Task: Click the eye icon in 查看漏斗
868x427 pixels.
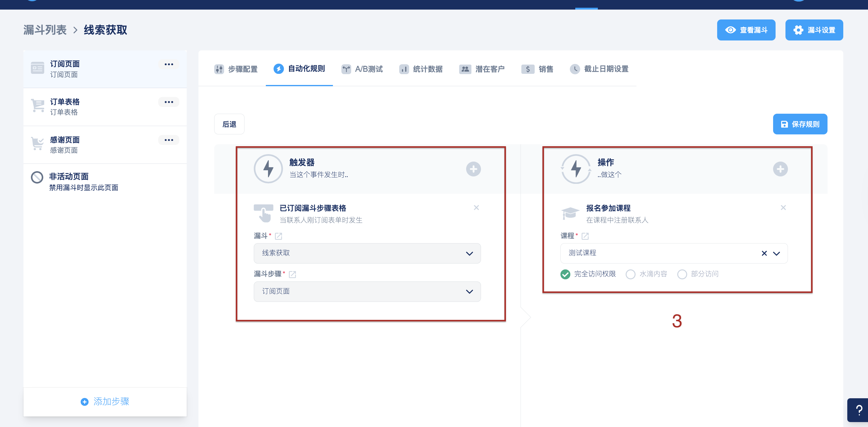Action: 730,30
